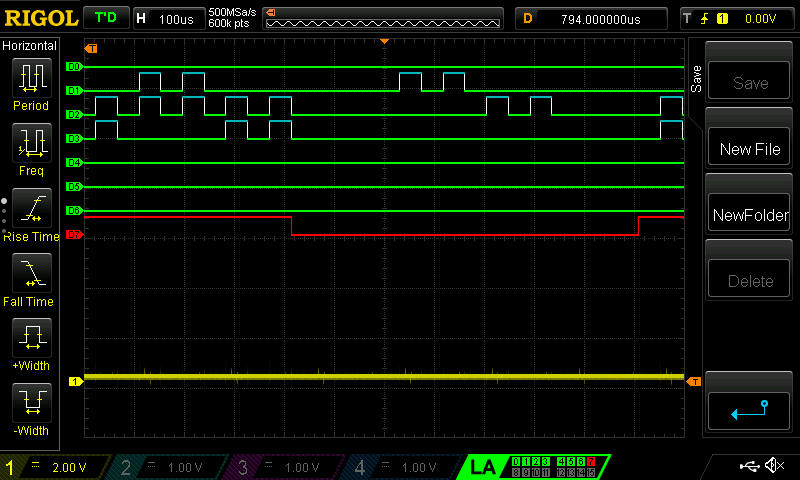This screenshot has height=480, width=800.
Task: Open the Save menu tab
Action: point(695,75)
